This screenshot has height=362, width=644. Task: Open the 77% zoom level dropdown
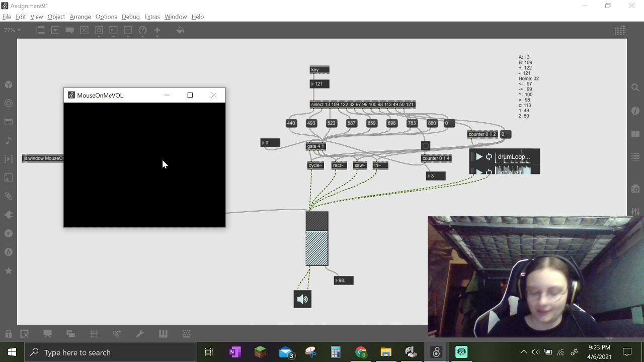pyautogui.click(x=13, y=30)
